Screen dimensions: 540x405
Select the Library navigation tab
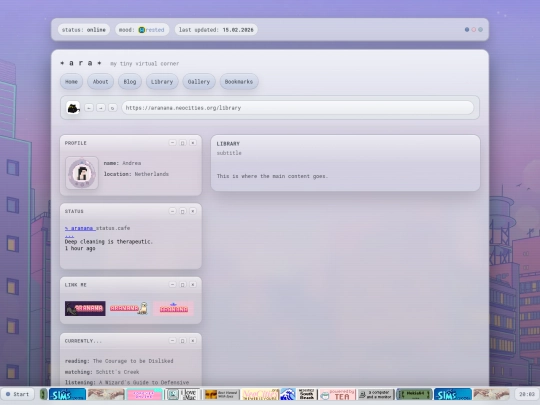[x=162, y=82]
